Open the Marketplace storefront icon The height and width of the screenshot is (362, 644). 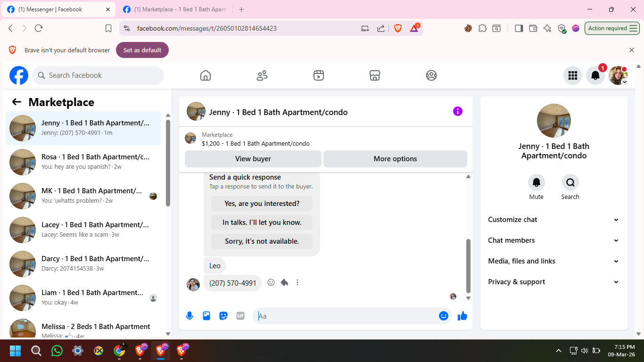pyautogui.click(x=375, y=75)
